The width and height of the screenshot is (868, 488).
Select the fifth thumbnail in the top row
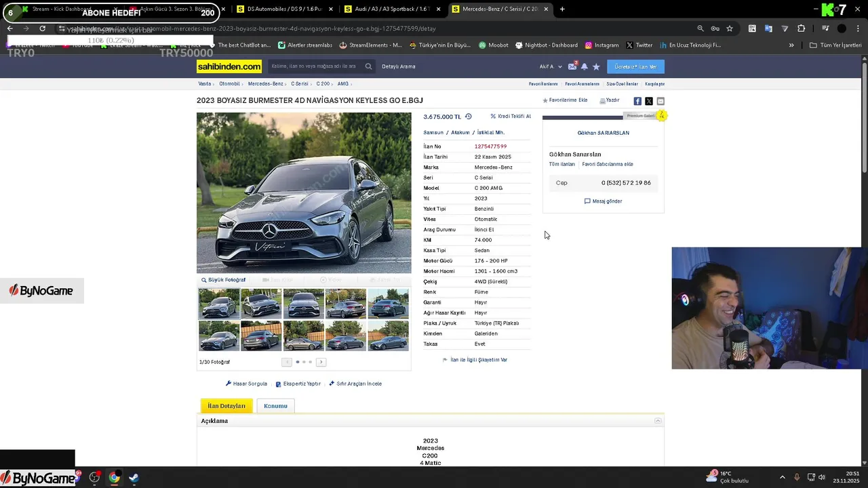[x=388, y=304]
